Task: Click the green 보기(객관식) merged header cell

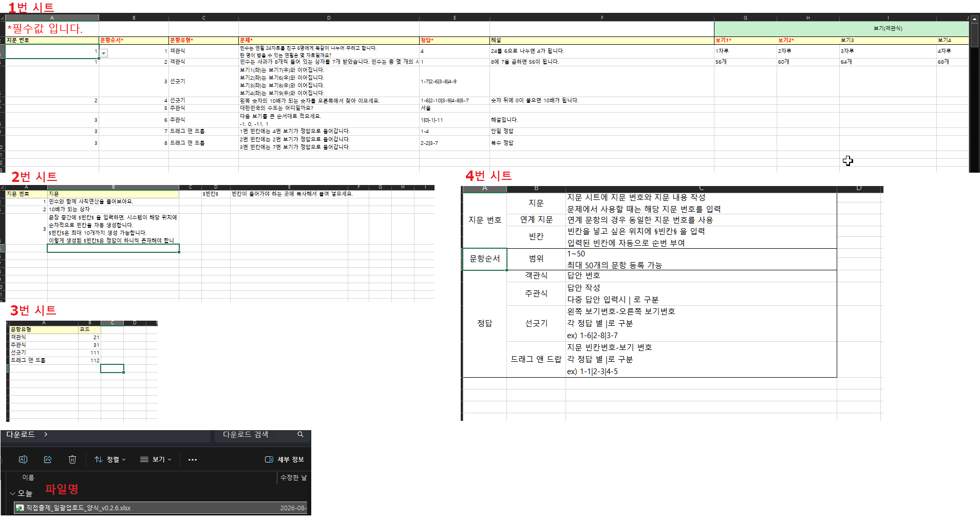Action: (841, 29)
